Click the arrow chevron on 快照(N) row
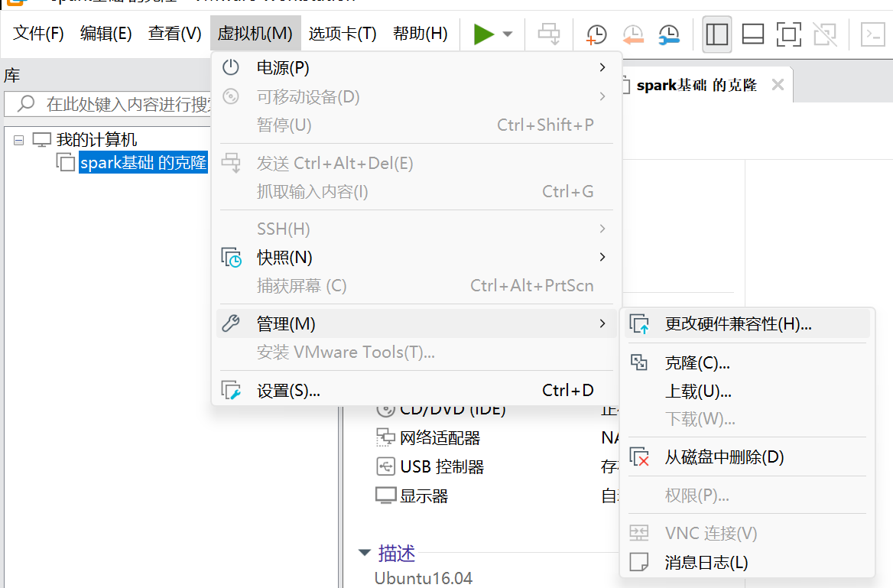This screenshot has width=893, height=588. click(602, 258)
